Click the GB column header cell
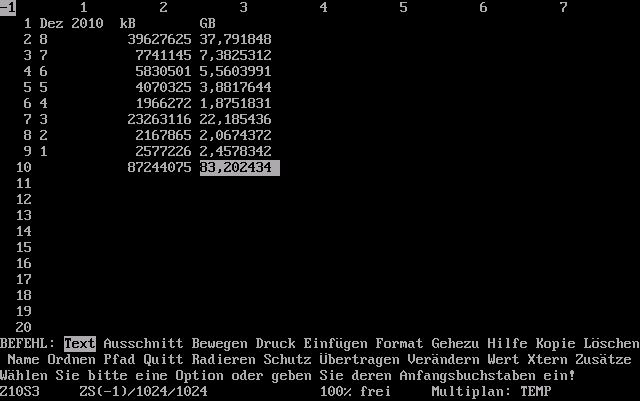 207,23
